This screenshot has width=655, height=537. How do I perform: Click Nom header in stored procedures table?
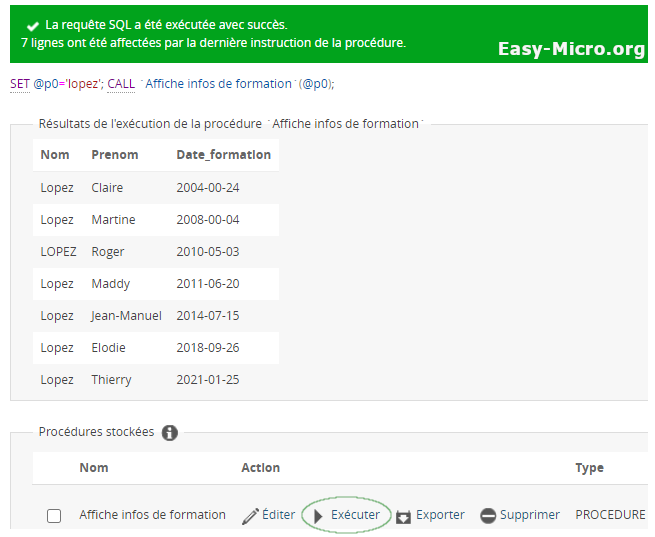coord(94,468)
